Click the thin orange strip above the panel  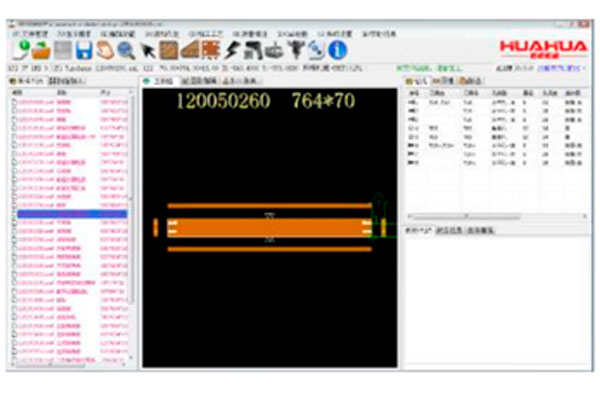(x=269, y=206)
